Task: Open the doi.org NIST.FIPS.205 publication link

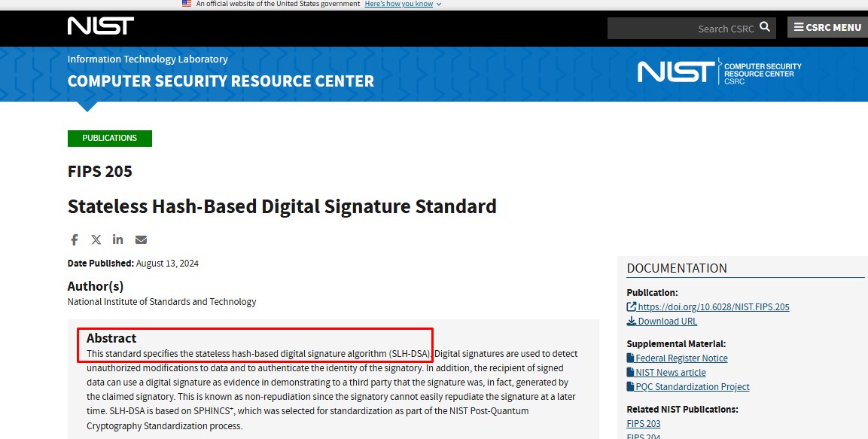Action: tap(708, 307)
